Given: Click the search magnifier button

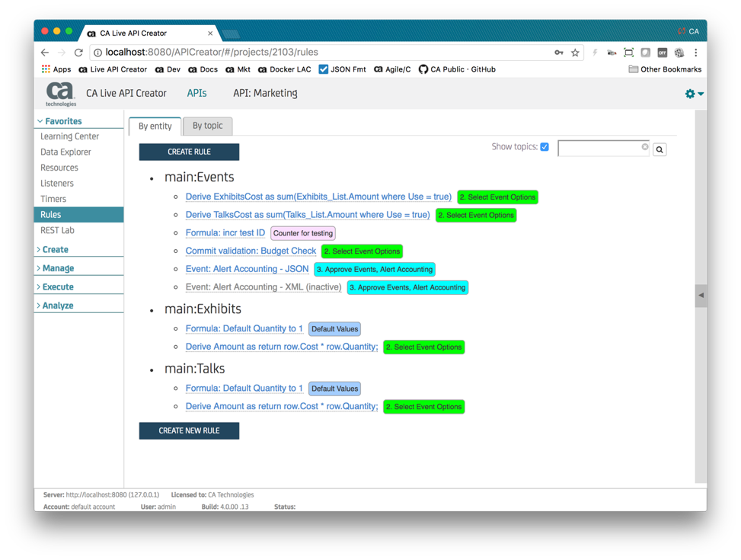Looking at the screenshot, I should coord(660,149).
